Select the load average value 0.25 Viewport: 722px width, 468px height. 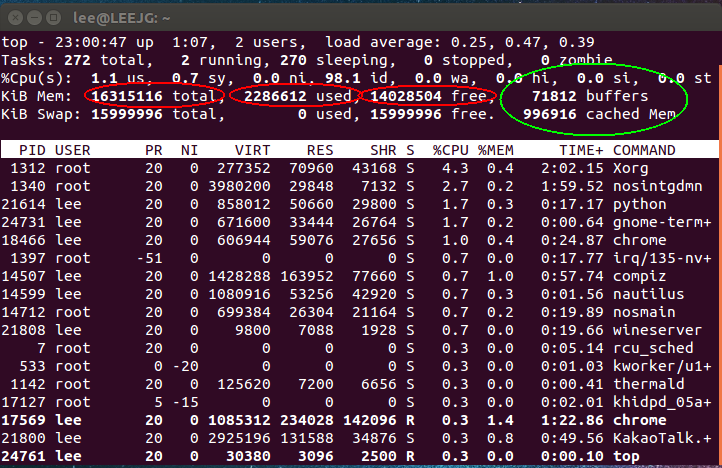468,42
